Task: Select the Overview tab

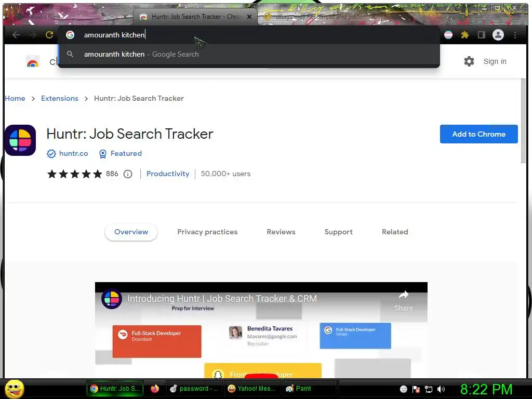Action: tap(131, 232)
